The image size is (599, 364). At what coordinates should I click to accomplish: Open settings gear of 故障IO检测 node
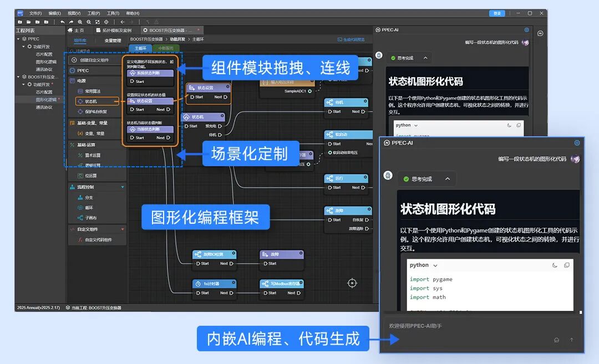(233, 253)
